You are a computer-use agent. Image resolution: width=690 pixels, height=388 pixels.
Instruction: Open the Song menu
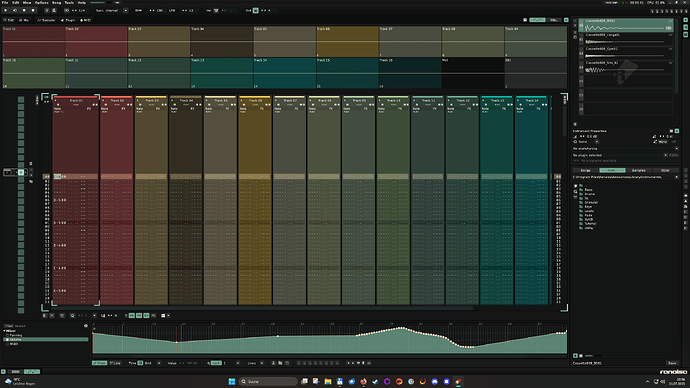(x=56, y=3)
